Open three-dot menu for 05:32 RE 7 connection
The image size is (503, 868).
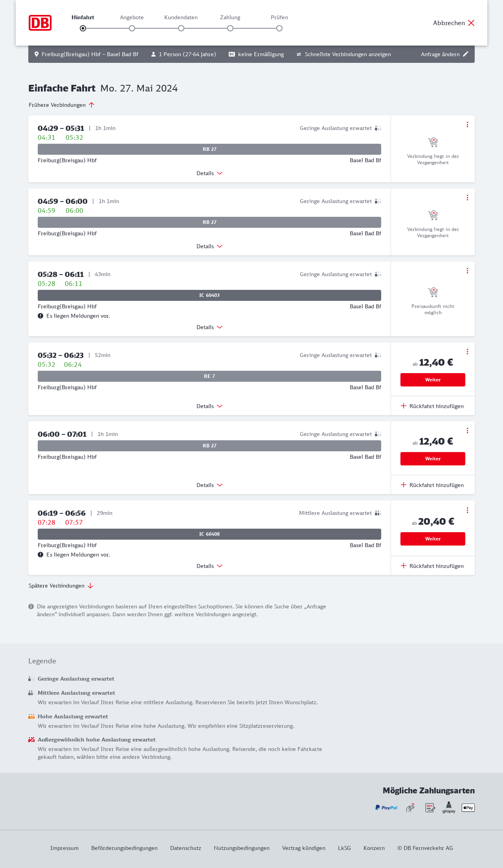(467, 352)
